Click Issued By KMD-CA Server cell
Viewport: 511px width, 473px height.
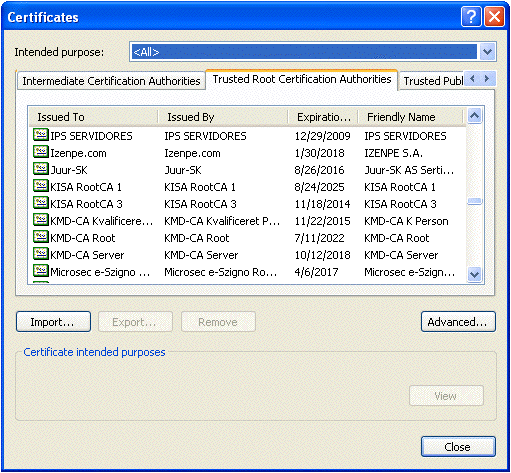click(201, 255)
